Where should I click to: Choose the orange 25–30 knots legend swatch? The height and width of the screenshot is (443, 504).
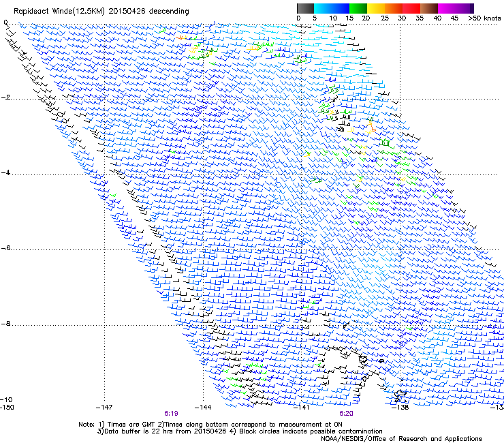coord(394,8)
